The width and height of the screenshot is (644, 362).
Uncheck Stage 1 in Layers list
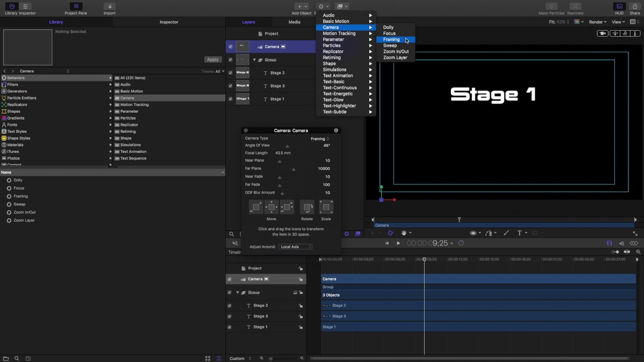tap(230, 99)
